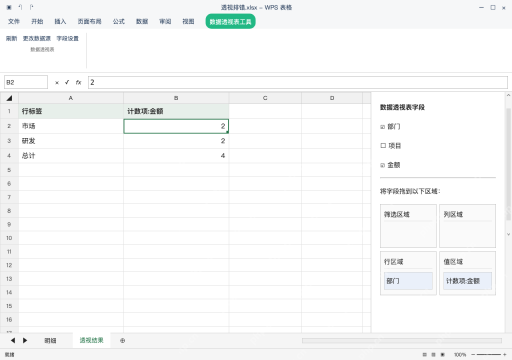Click the save icon in title bar

[9, 7]
